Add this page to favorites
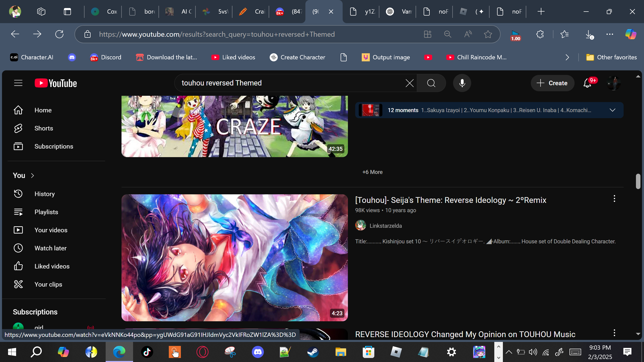Viewport: 644px width, 362px height. click(488, 34)
